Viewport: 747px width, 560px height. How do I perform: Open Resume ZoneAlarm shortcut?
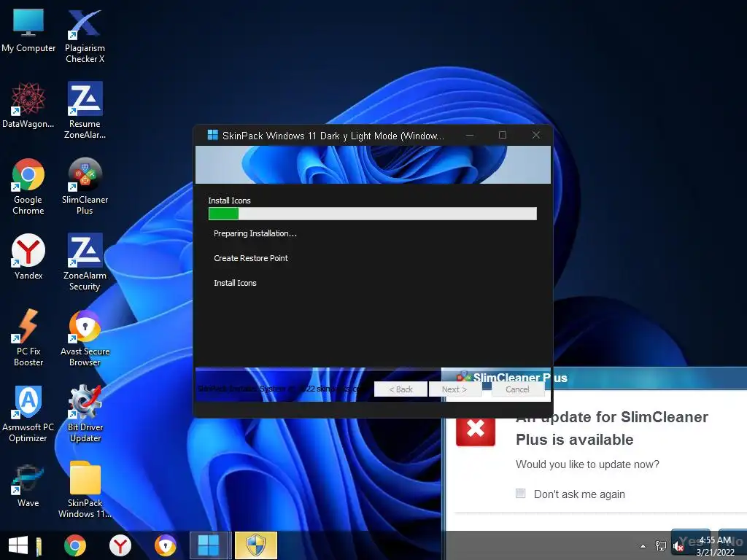pos(85,111)
